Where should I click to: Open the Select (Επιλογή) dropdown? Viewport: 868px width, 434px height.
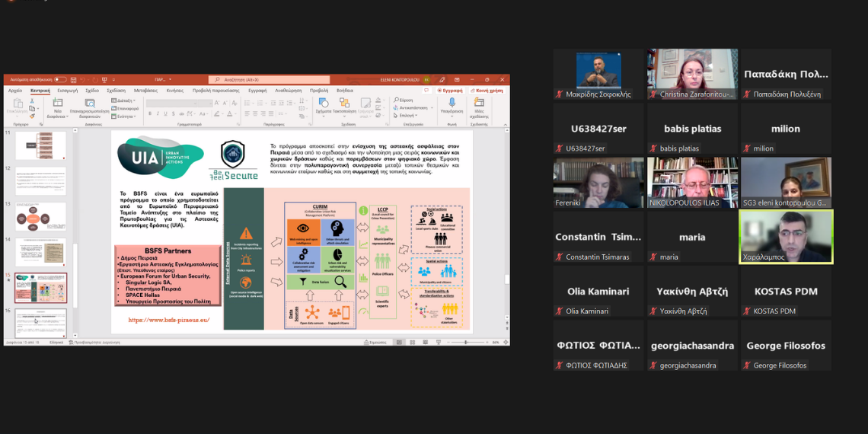point(408,116)
